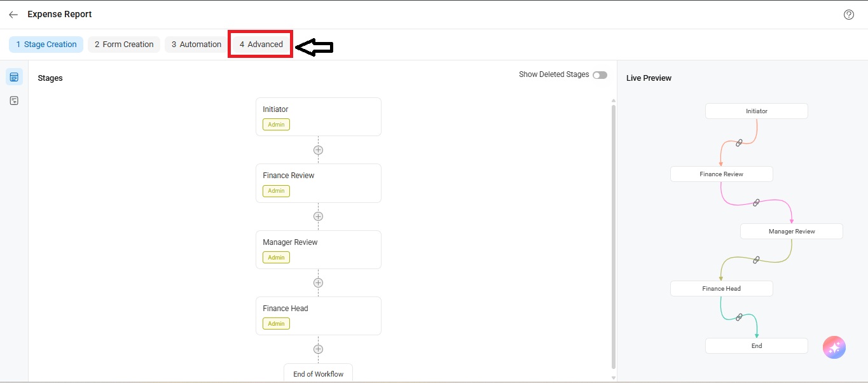Click the Finance Head node in Live Preview
Image resolution: width=868 pixels, height=383 pixels.
(722, 289)
